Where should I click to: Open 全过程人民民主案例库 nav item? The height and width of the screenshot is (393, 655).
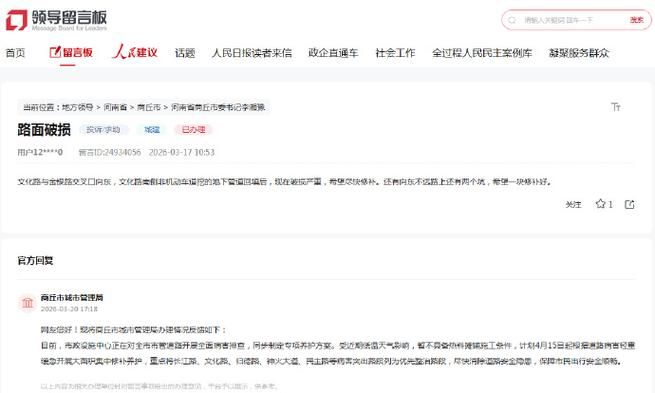coord(482,53)
